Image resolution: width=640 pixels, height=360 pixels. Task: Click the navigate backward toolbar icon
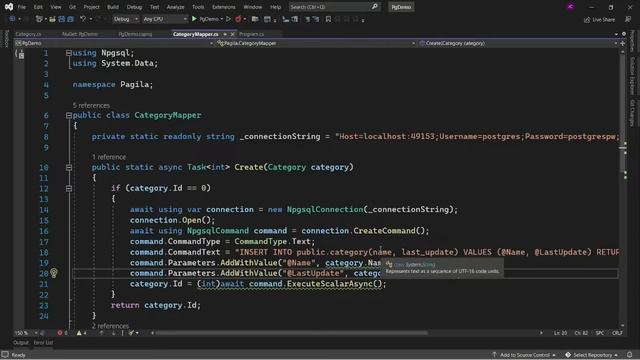click(12, 19)
